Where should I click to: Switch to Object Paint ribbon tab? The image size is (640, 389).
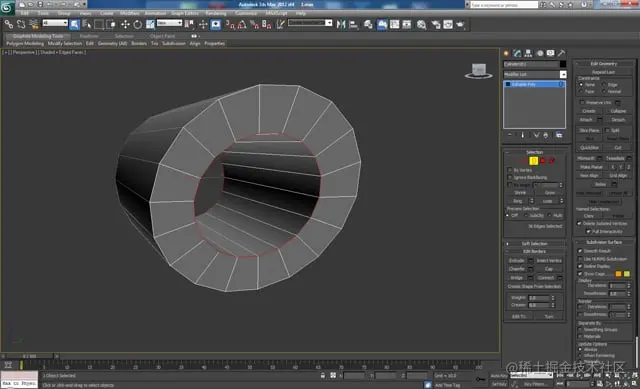point(162,36)
